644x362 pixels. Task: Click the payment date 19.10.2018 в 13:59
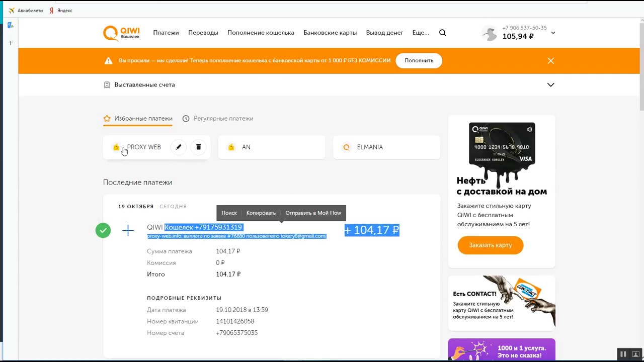pos(242,310)
